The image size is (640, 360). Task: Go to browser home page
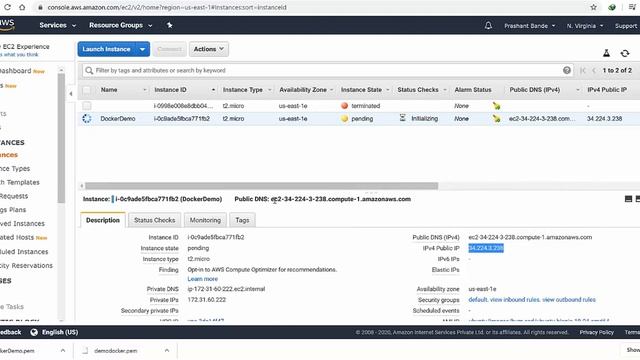point(22,7)
